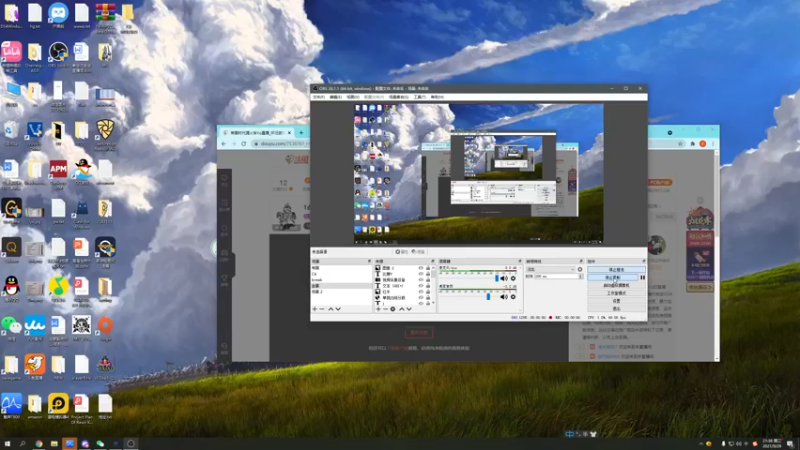Click the source list scroll down arrow

point(433,303)
